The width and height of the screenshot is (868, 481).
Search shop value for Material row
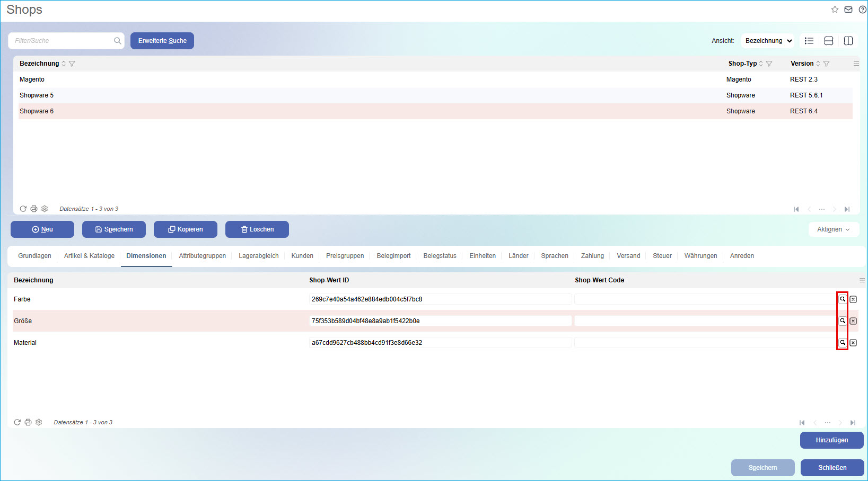point(842,343)
